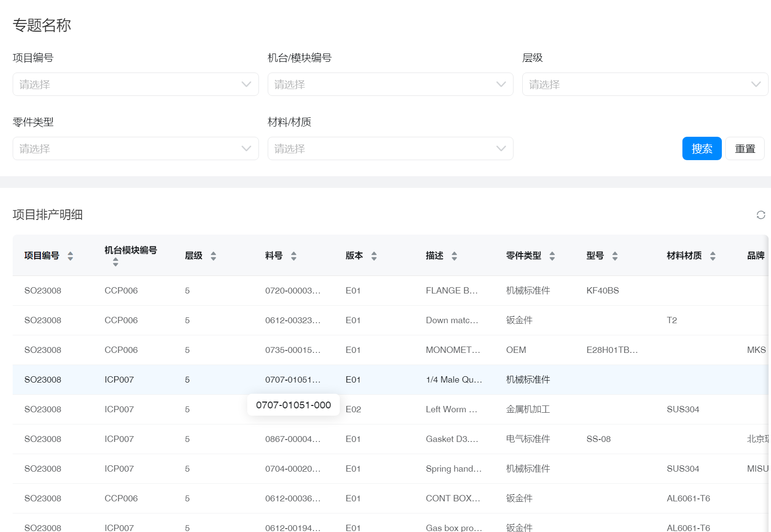Refresh the 项目排产明细 table
Image resolution: width=771 pixels, height=532 pixels.
tap(761, 215)
